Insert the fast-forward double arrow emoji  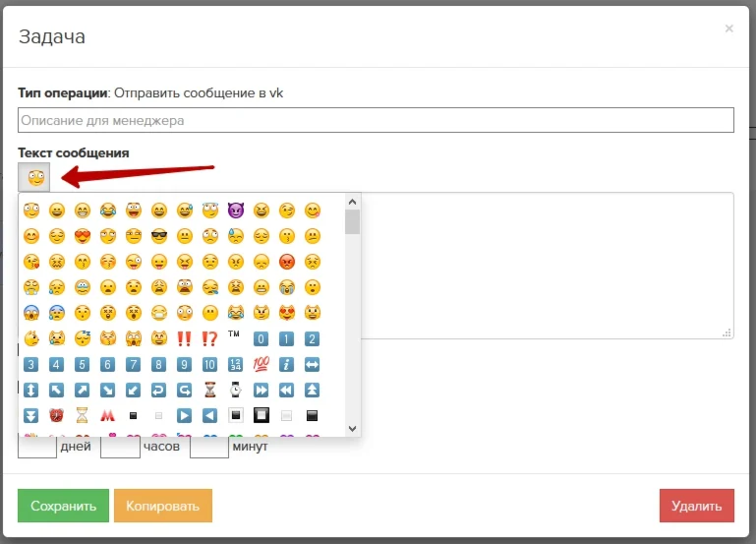click(x=261, y=390)
